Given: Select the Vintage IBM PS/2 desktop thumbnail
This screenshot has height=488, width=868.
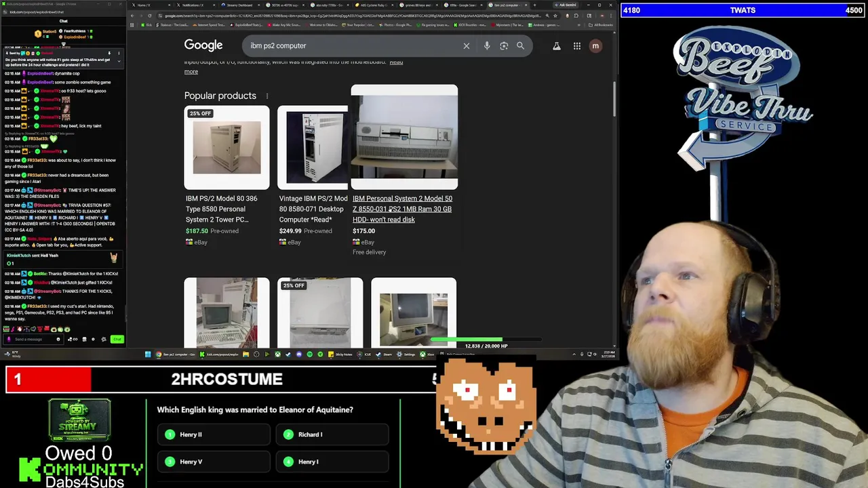Looking at the screenshot, I should point(313,147).
